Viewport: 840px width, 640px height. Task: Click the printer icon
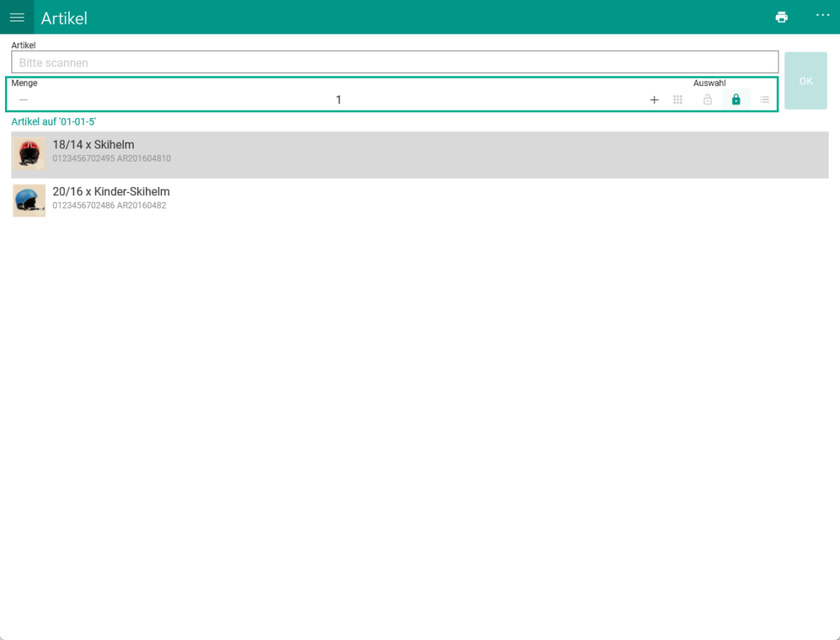(x=781, y=17)
